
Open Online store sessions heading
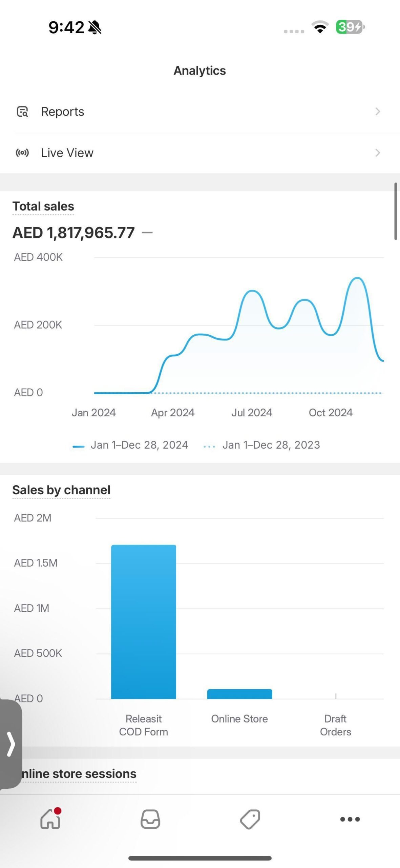77,773
